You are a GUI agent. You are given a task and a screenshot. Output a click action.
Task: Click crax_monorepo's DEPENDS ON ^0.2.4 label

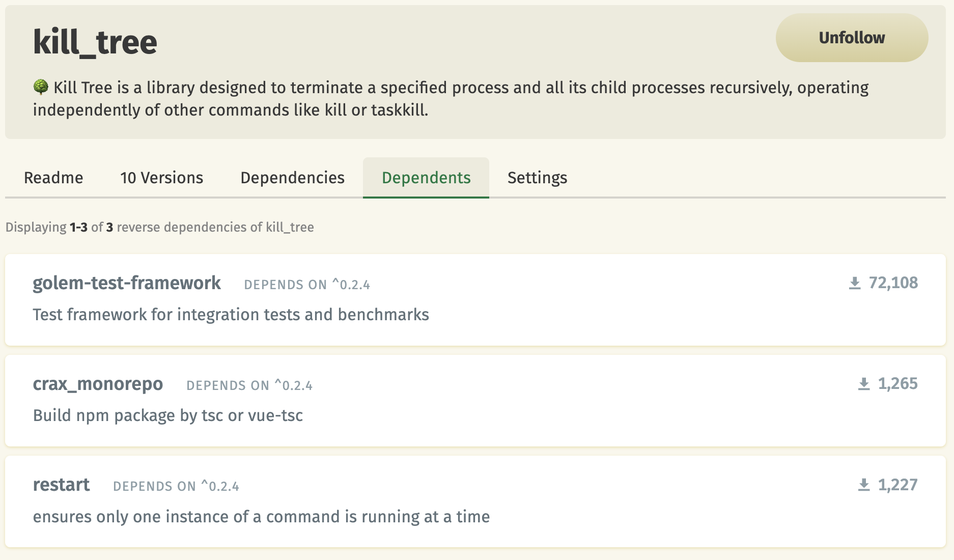tap(249, 385)
